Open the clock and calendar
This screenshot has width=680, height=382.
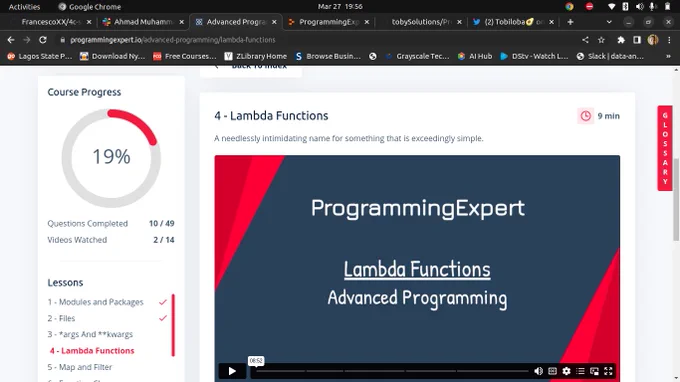(340, 7)
